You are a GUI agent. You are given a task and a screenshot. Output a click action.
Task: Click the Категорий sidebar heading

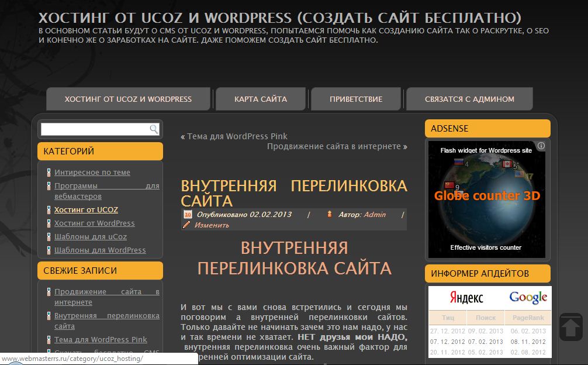pyautogui.click(x=100, y=151)
